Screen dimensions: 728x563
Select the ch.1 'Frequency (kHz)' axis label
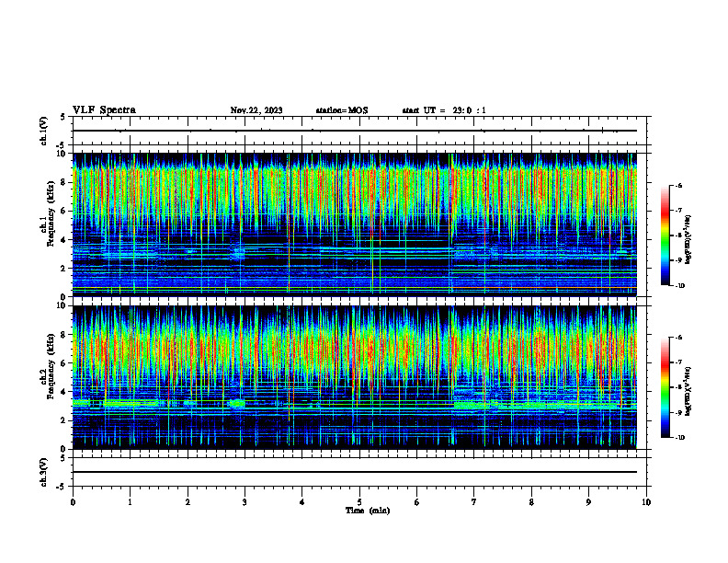pyautogui.click(x=51, y=213)
